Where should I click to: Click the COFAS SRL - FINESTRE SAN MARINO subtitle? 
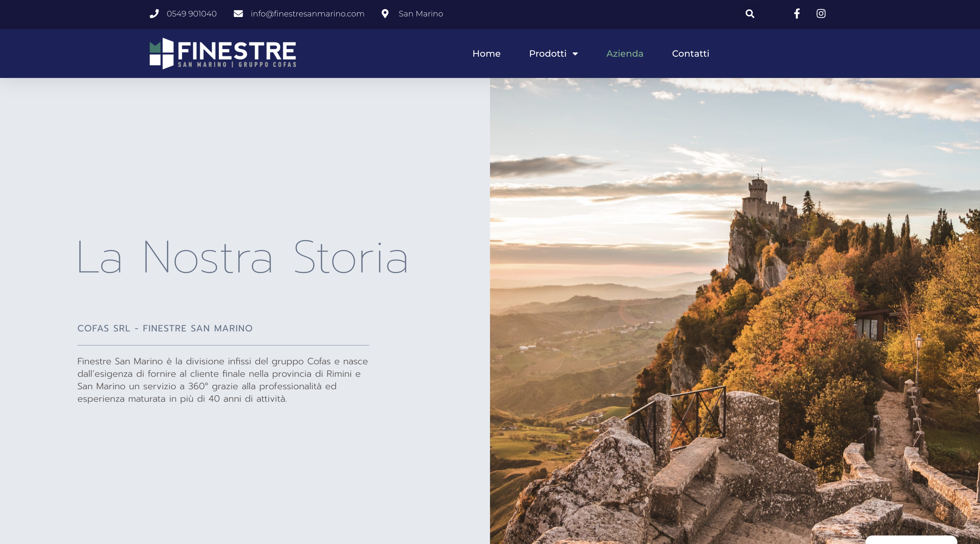tap(165, 328)
